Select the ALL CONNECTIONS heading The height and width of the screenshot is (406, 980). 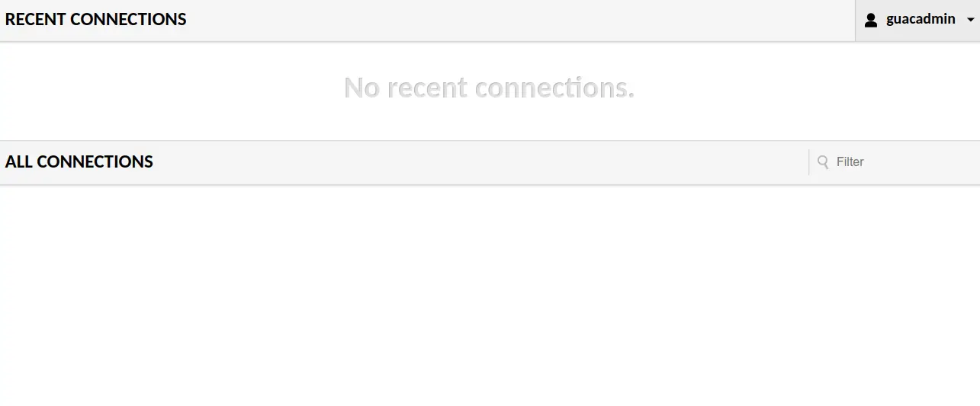pyautogui.click(x=79, y=161)
